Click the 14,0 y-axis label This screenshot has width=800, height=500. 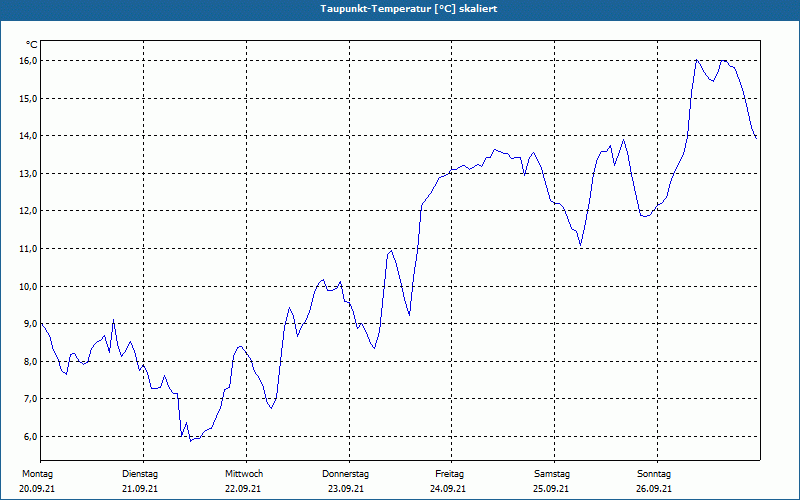(29, 136)
